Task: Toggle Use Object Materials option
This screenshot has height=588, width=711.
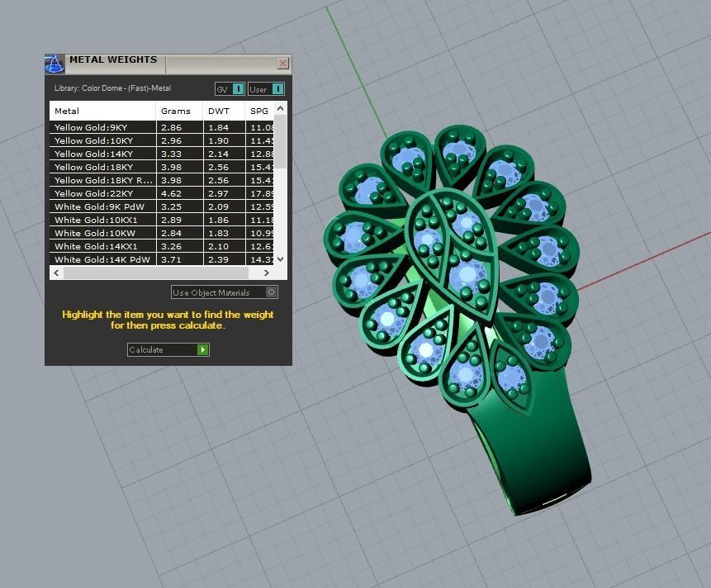Action: pyautogui.click(x=225, y=292)
